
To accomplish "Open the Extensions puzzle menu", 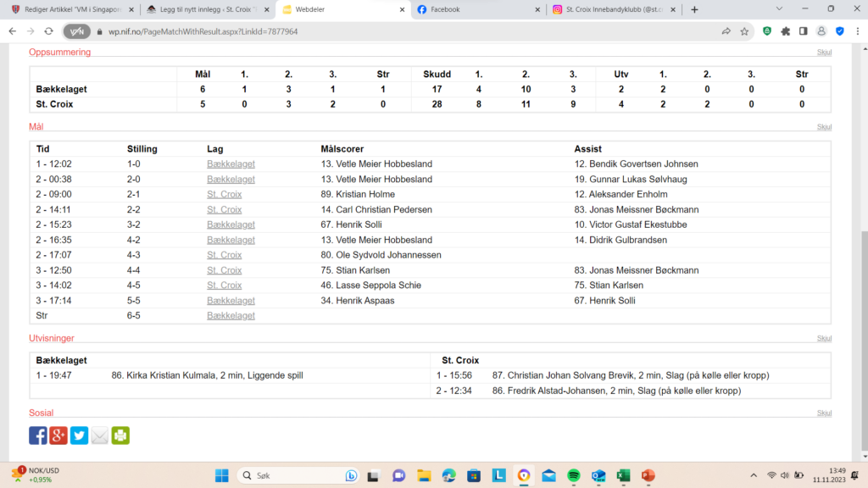I will coord(786,31).
